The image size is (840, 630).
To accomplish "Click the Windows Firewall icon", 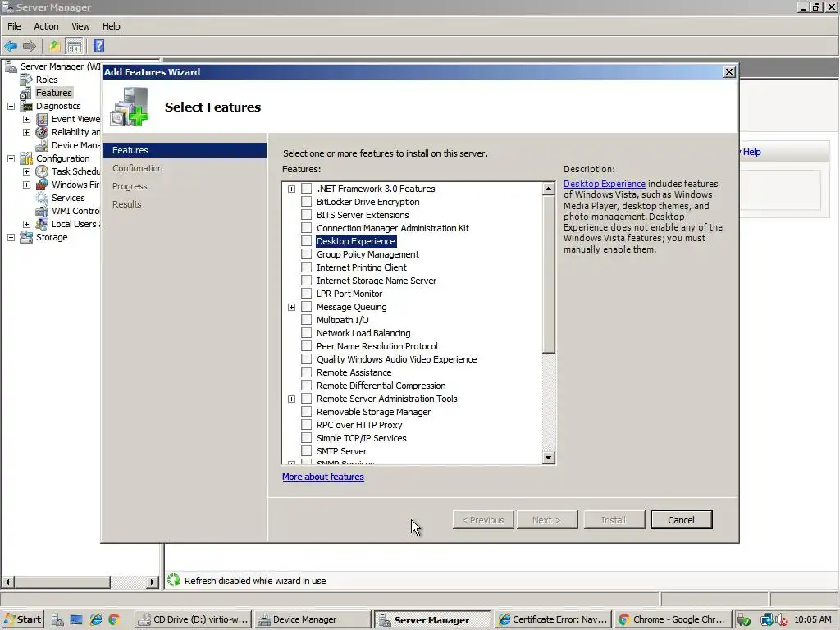I will pyautogui.click(x=42, y=185).
